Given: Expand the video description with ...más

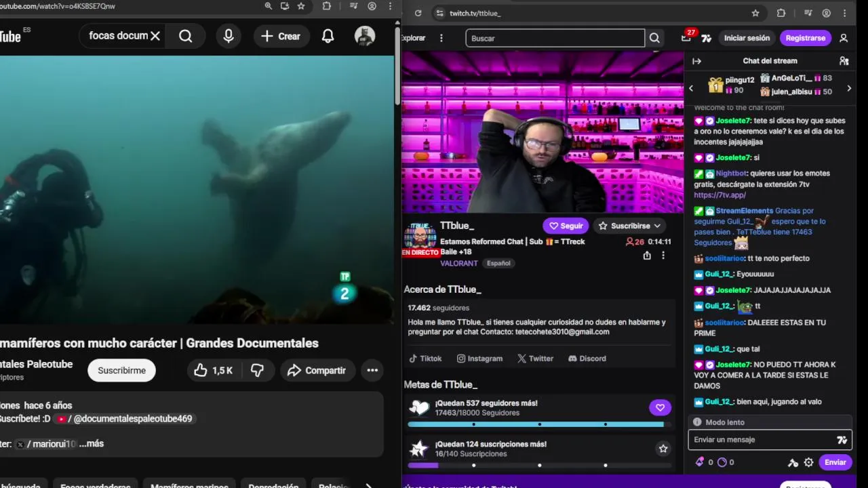Looking at the screenshot, I should pyautogui.click(x=92, y=443).
